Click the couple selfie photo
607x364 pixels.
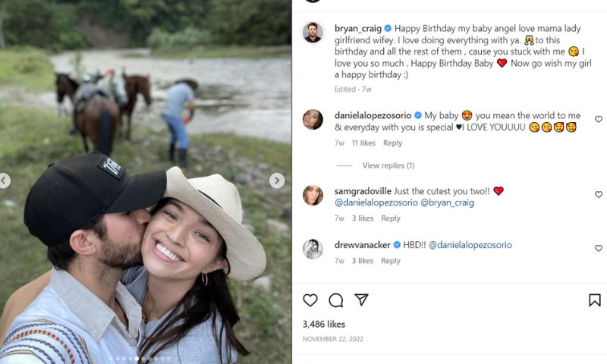pyautogui.click(x=144, y=250)
